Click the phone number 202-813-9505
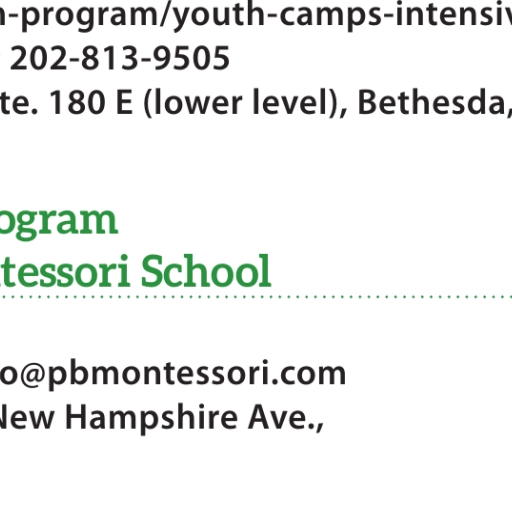 (x=120, y=58)
